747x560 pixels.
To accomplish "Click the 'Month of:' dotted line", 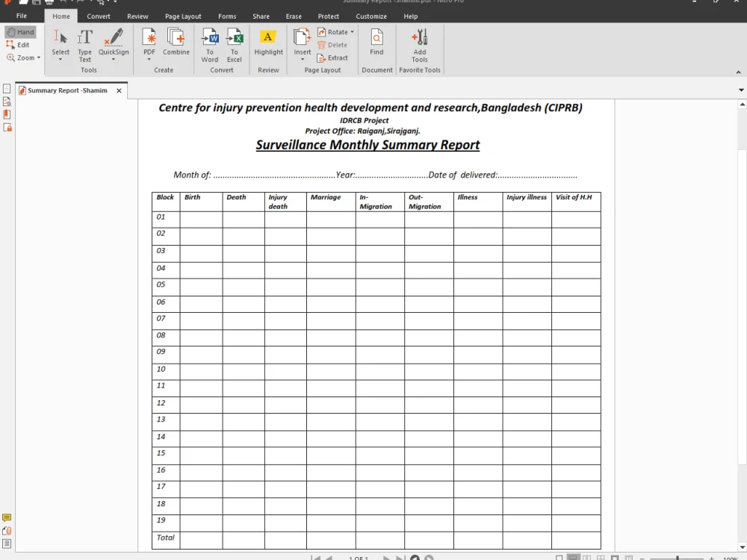I will [x=274, y=177].
